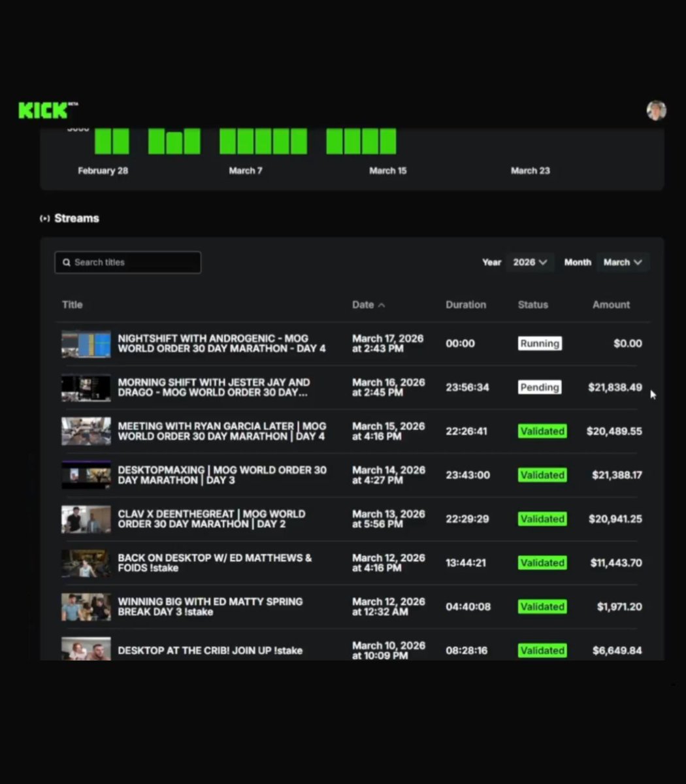This screenshot has height=784, width=686.
Task: Click the Status column header
Action: tap(533, 304)
